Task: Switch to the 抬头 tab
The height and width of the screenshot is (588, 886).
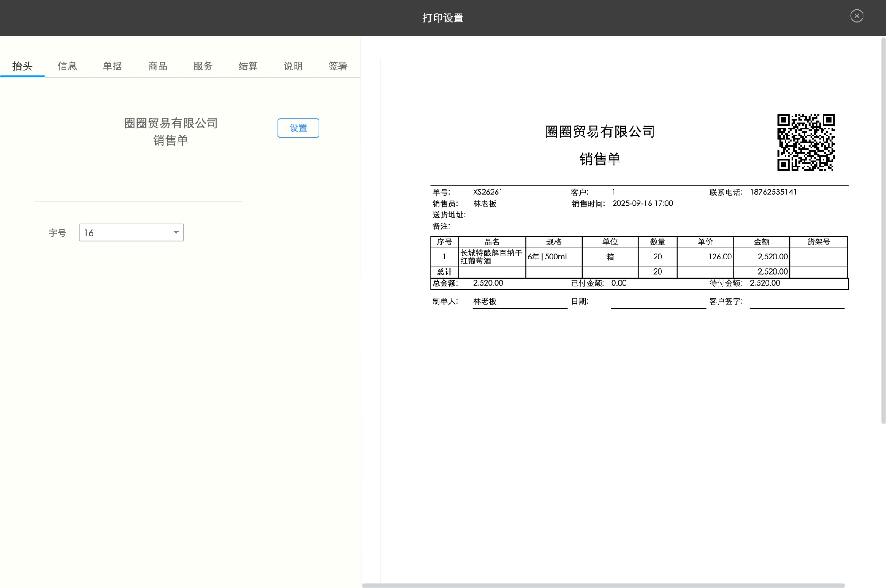Action: (x=23, y=66)
